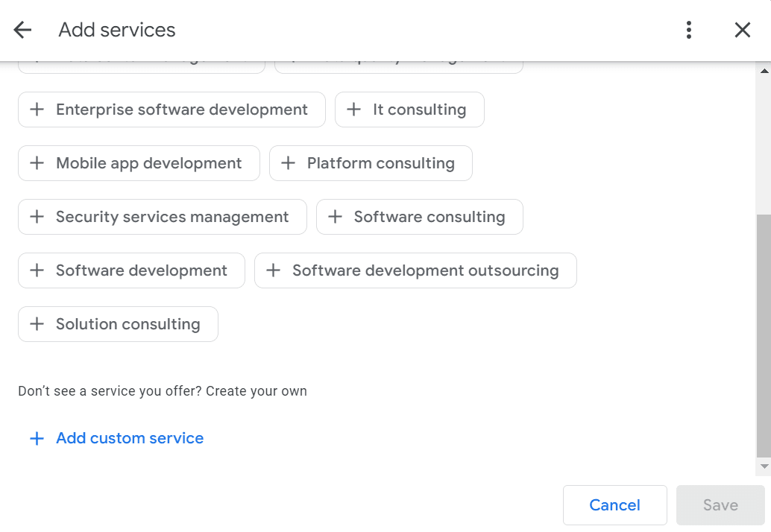
Task: Close the Add services dialog
Action: (743, 30)
